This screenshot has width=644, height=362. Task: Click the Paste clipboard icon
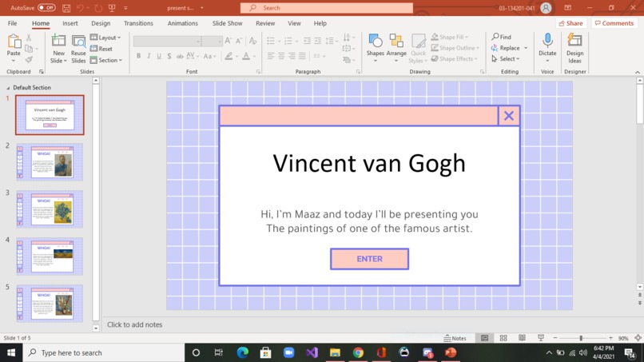pyautogui.click(x=14, y=42)
